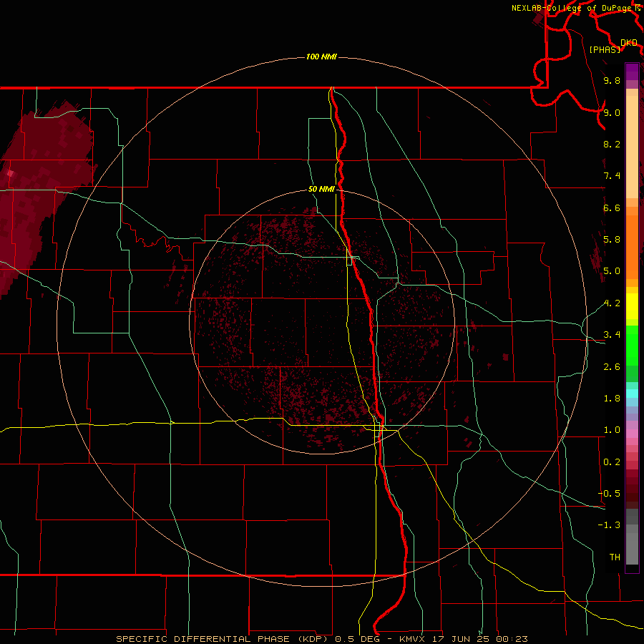Click the 00:23 timestamp in the caption
Screen dimensions: 644x644
512,639
